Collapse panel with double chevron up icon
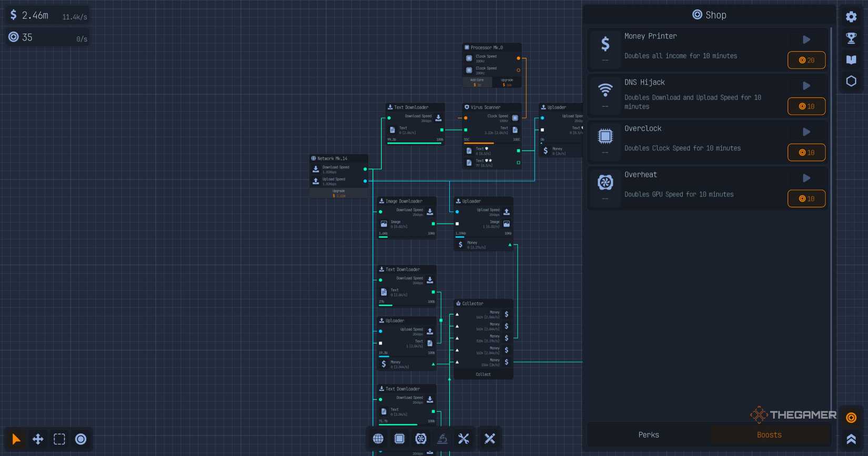Viewport: 868px width, 456px height. [x=851, y=439]
